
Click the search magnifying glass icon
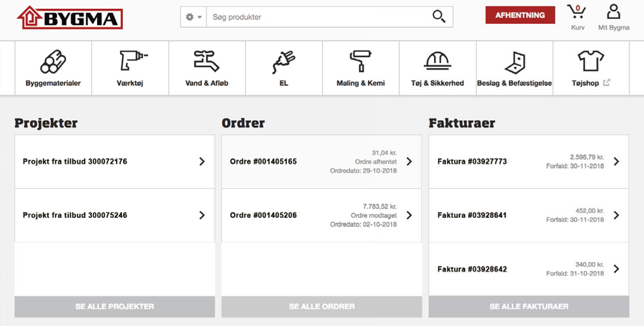(x=438, y=17)
